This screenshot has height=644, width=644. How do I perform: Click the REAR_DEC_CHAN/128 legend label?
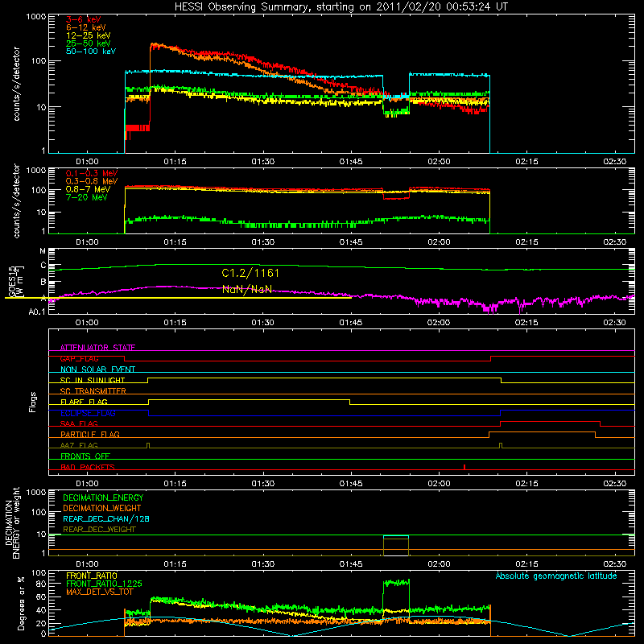106,518
